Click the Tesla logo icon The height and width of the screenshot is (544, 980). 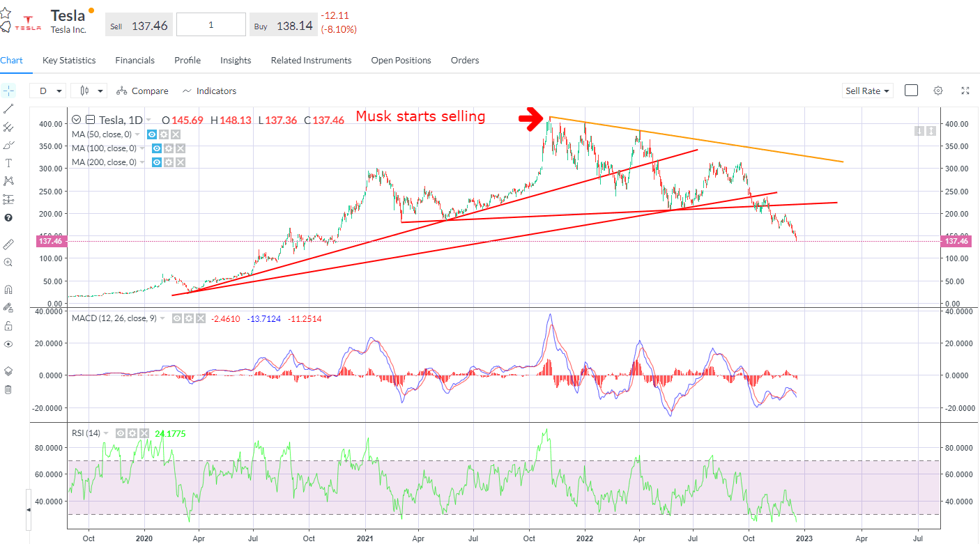26,24
